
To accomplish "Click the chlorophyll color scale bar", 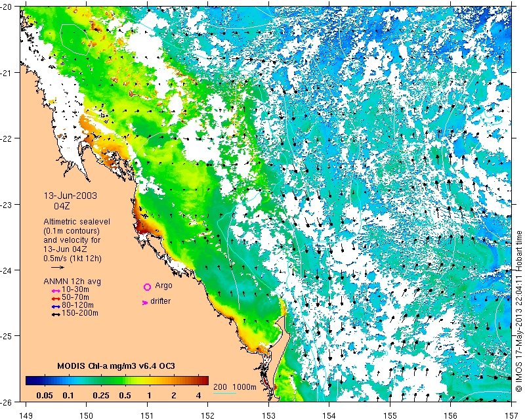I will 117,381.
